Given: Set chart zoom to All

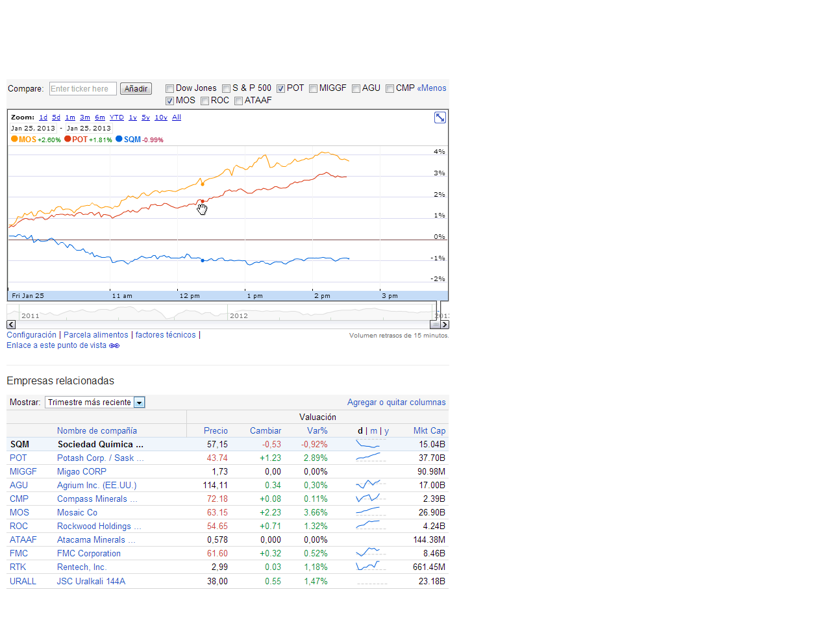Looking at the screenshot, I should coord(177,118).
